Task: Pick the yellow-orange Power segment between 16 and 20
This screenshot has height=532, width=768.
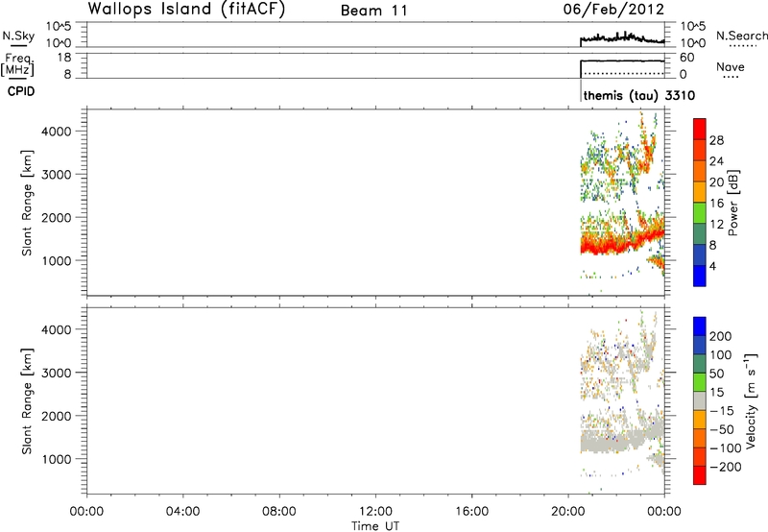Action: click(x=700, y=192)
